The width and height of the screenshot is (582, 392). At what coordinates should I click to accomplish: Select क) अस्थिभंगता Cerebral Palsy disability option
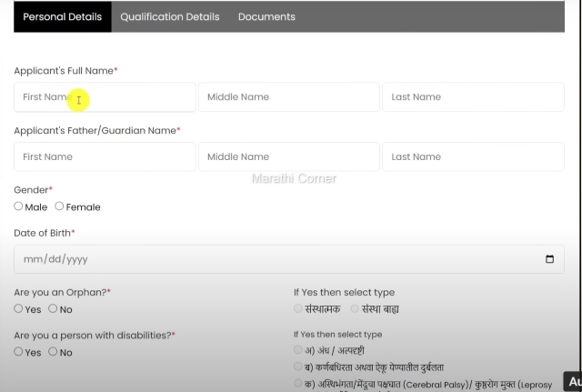(297, 383)
